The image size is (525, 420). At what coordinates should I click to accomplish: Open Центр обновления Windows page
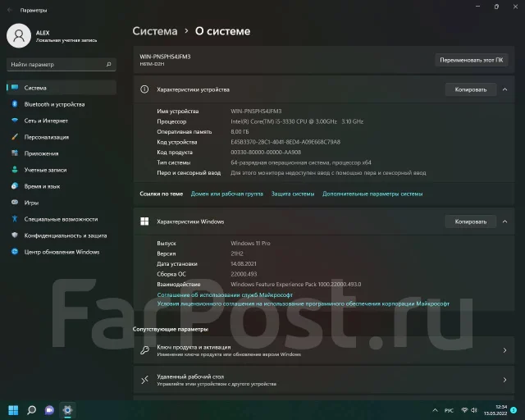tap(62, 252)
